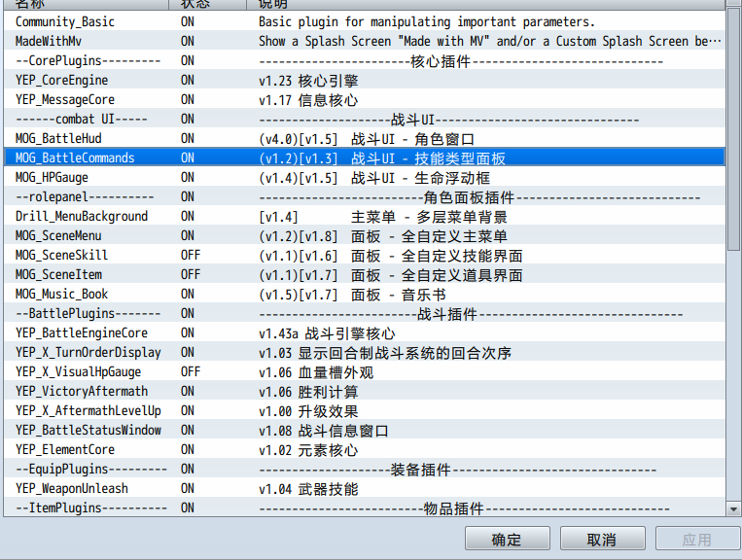Click OFF status of YEP_X_VisualHpGauge
The height and width of the screenshot is (560, 742).
click(x=191, y=371)
